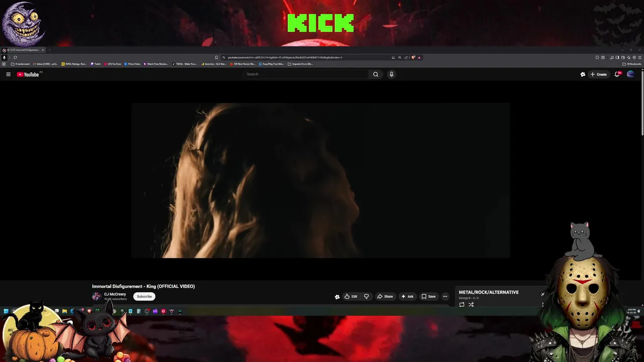Open YouTube notifications bell
Screen dimensions: 644x362
pyautogui.click(x=617, y=74)
